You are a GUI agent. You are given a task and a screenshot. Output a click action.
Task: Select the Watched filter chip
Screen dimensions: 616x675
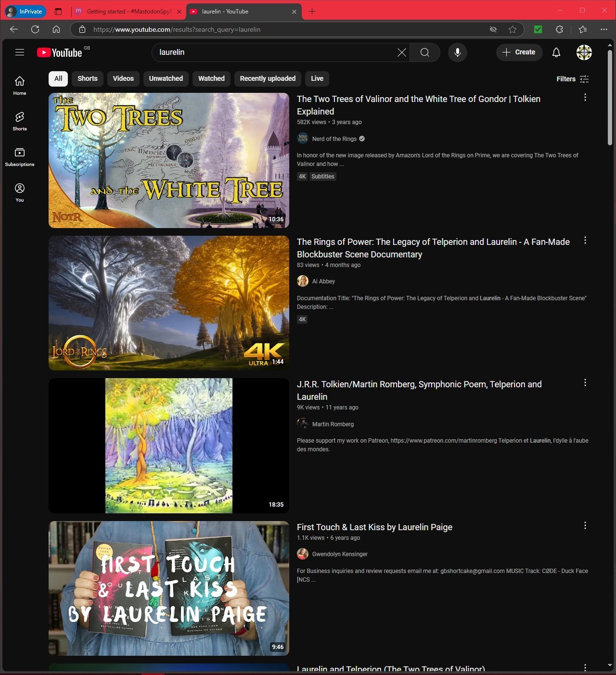[211, 78]
